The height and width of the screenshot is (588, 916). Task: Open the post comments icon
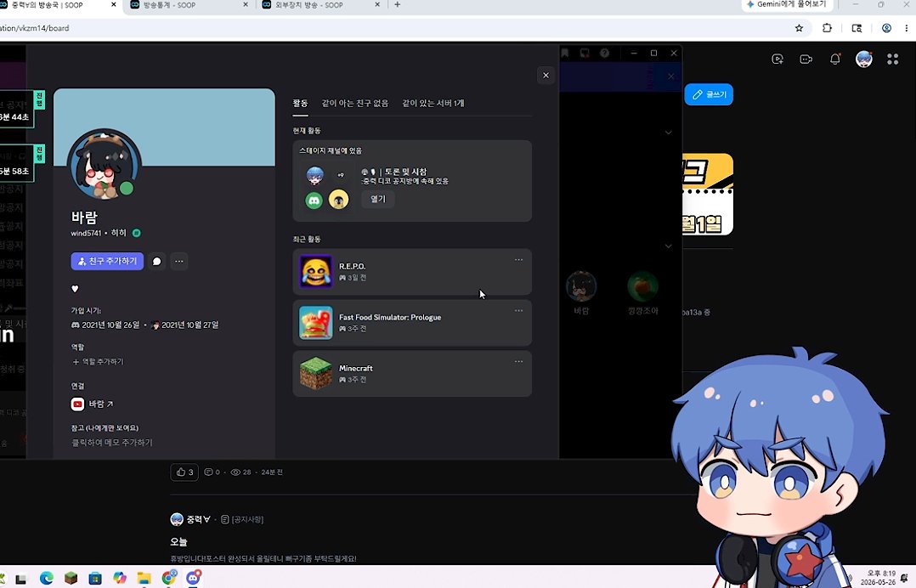click(208, 472)
